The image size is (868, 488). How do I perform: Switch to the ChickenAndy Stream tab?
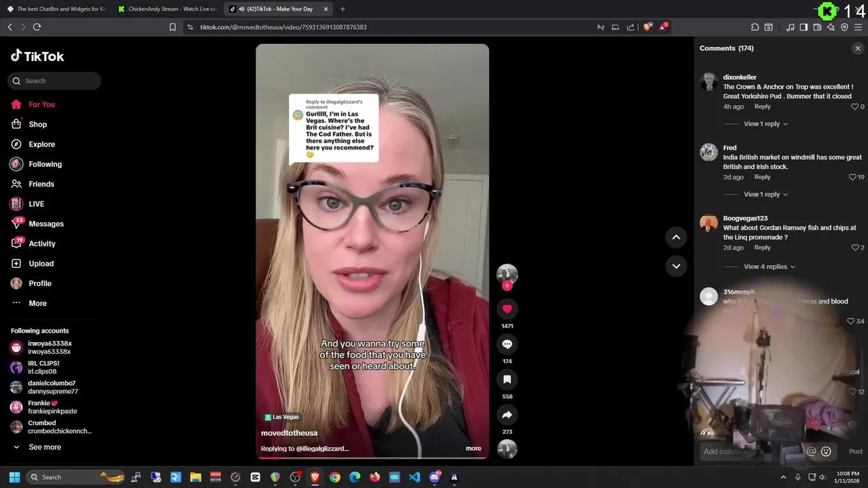[x=167, y=9]
